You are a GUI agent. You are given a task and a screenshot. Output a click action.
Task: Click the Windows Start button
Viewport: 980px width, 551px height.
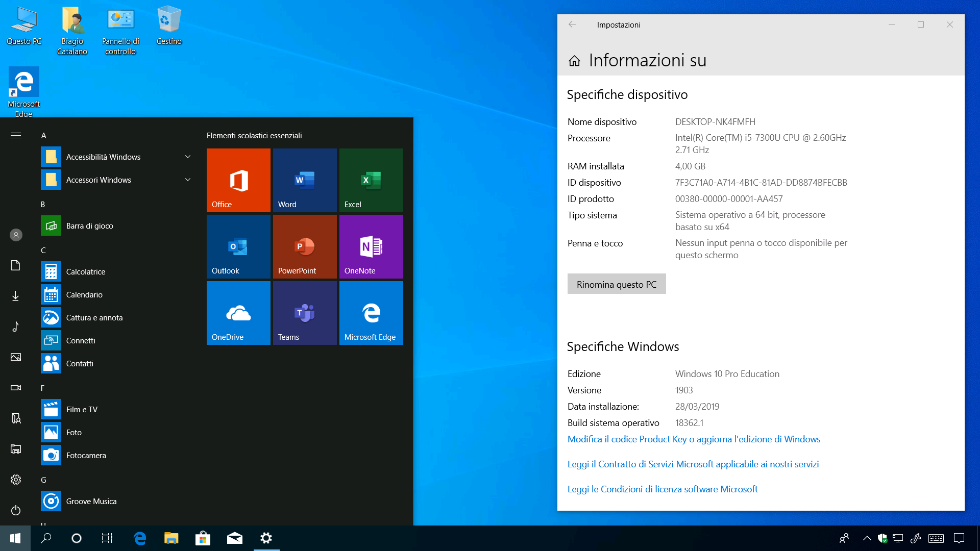pos(15,538)
